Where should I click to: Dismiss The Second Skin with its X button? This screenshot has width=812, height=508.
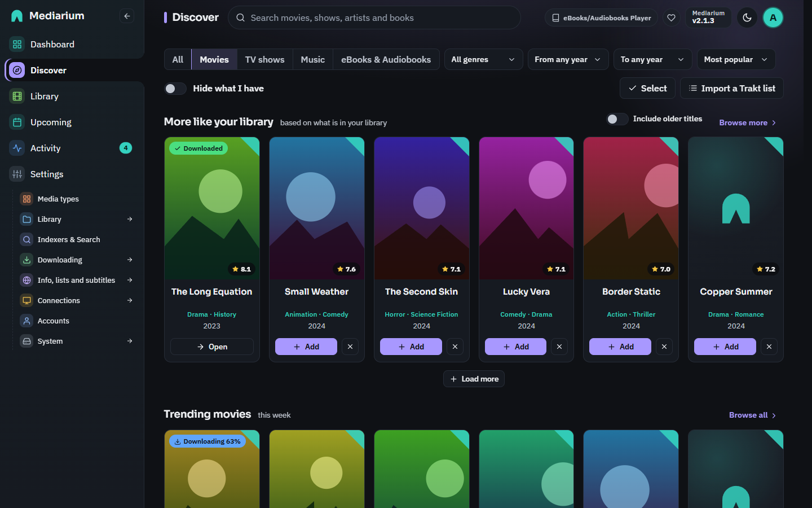click(x=455, y=347)
